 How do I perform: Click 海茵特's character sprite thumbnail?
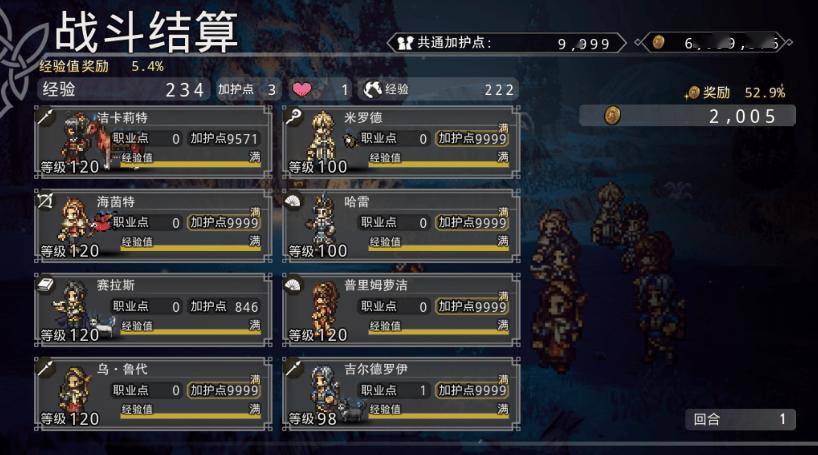pyautogui.click(x=78, y=220)
